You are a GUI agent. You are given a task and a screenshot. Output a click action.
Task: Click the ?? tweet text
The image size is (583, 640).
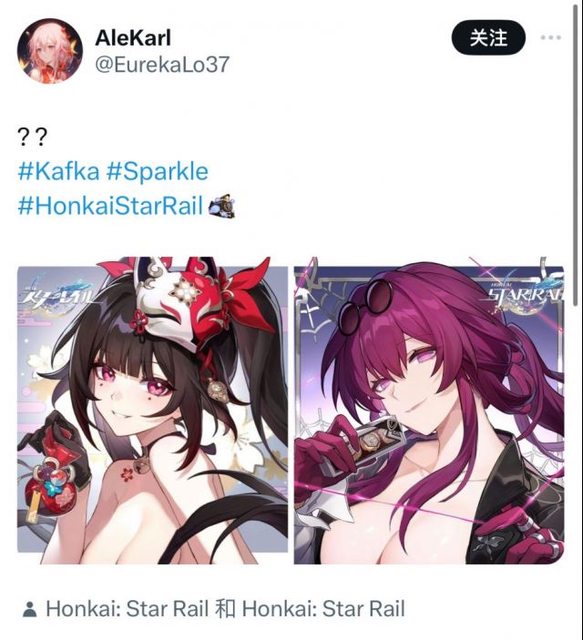point(33,137)
